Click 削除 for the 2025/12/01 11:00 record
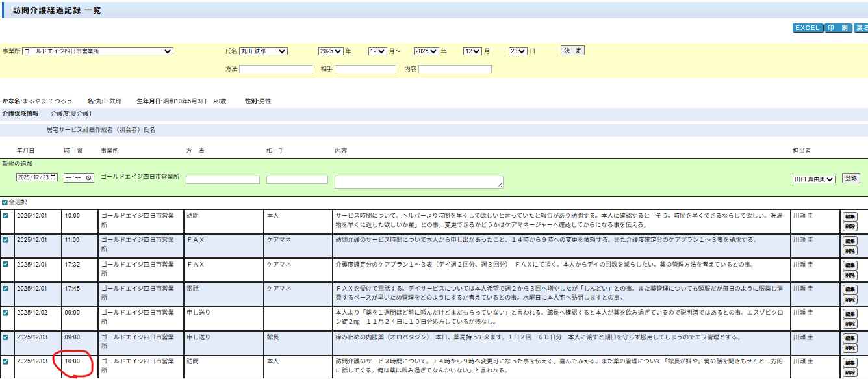 [x=849, y=251]
